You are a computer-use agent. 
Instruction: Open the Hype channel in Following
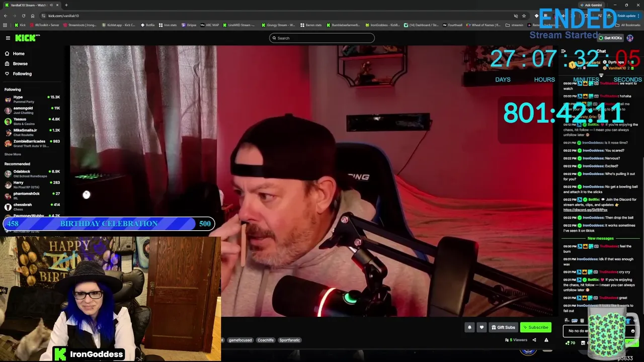point(32,99)
